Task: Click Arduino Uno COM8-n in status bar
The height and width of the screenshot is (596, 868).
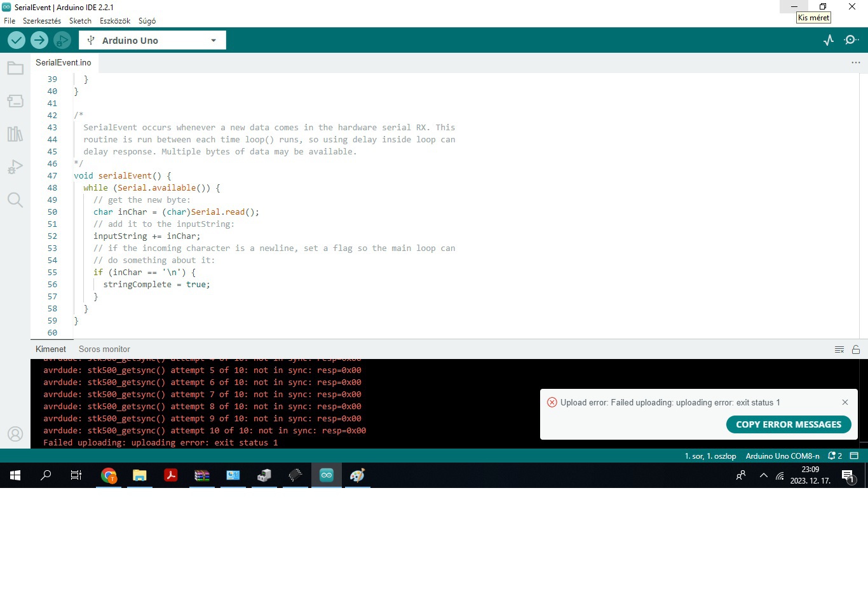Action: 782,456
